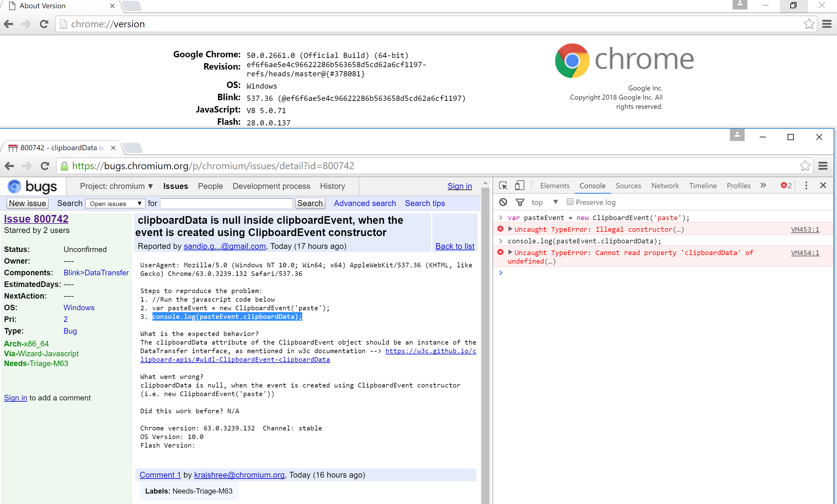Expand the Cannot read property error

(x=510, y=252)
